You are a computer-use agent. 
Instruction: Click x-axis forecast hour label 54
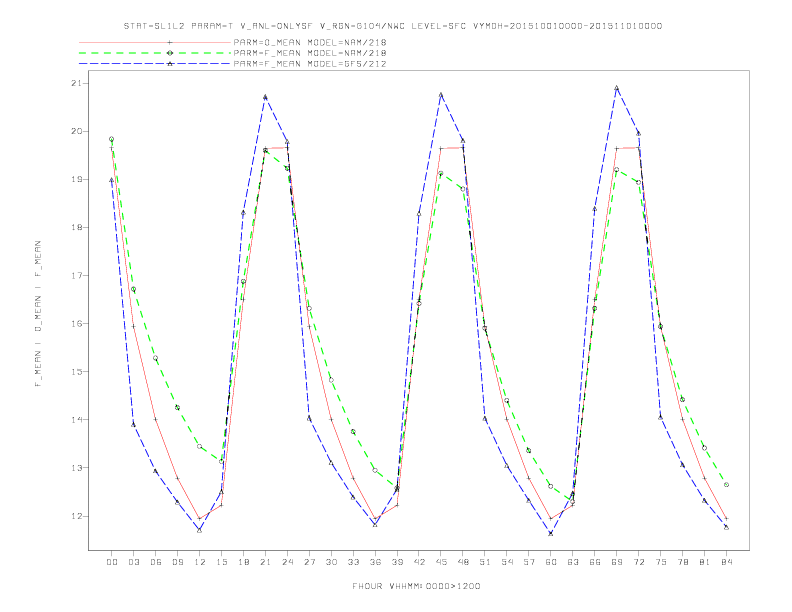[507, 562]
